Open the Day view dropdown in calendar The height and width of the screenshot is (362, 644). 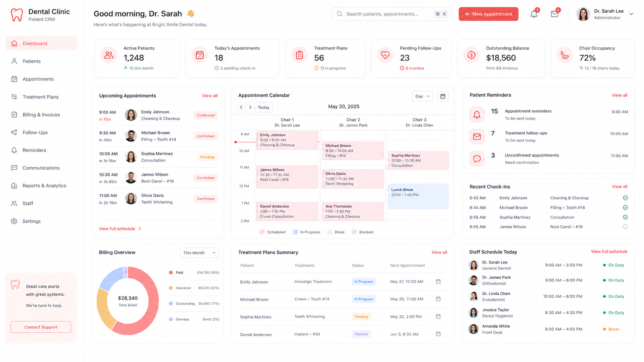pyautogui.click(x=423, y=96)
